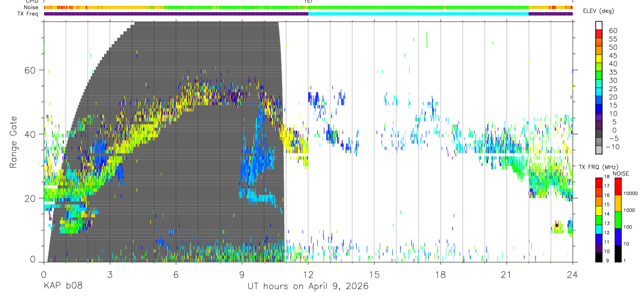Click 'UT hours on April 9, 2026' label
Image resolution: width=644 pixels, height=297 pixels.
(x=308, y=287)
